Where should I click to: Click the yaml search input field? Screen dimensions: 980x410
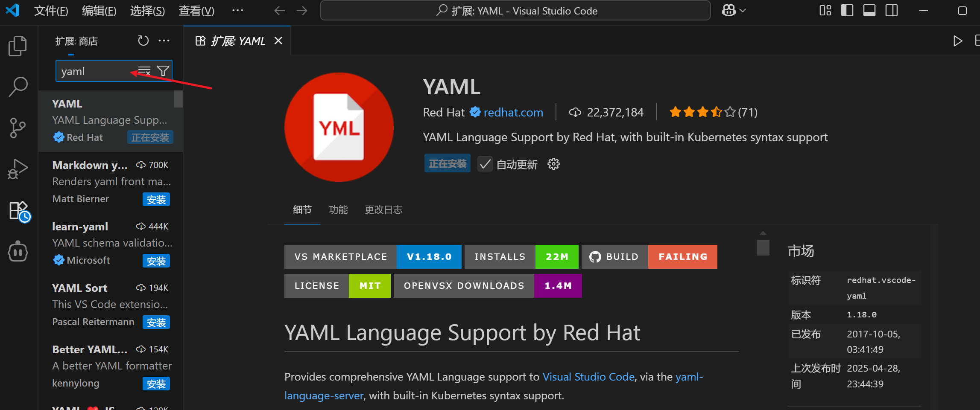(x=95, y=71)
